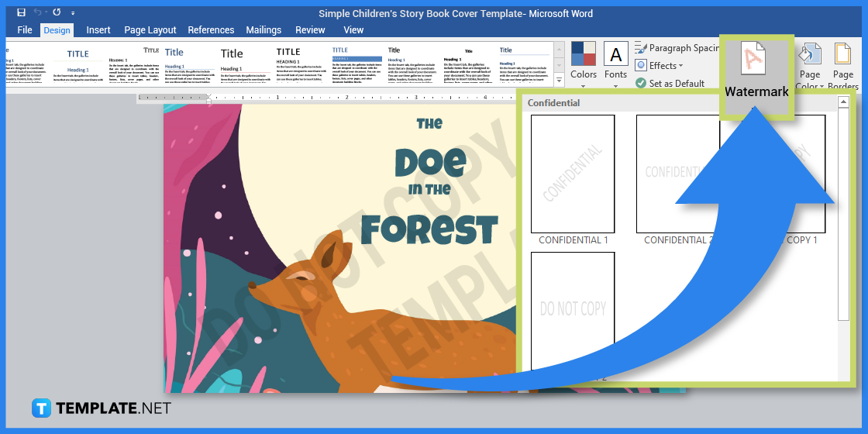Open the File menu tab
The image size is (868, 434).
24,30
